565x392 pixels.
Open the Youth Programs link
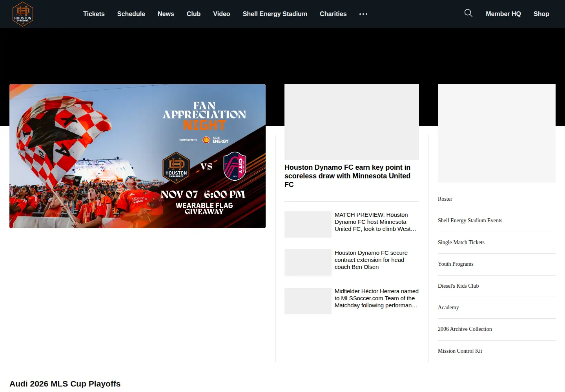pos(456,264)
